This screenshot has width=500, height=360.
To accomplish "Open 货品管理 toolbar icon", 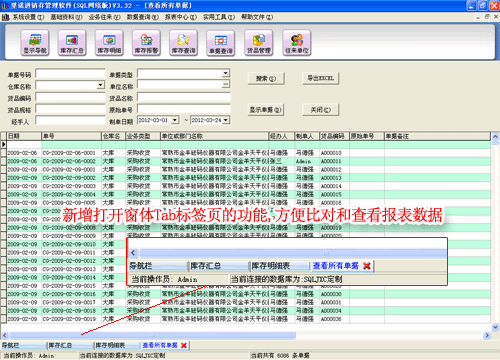I will click(x=259, y=42).
